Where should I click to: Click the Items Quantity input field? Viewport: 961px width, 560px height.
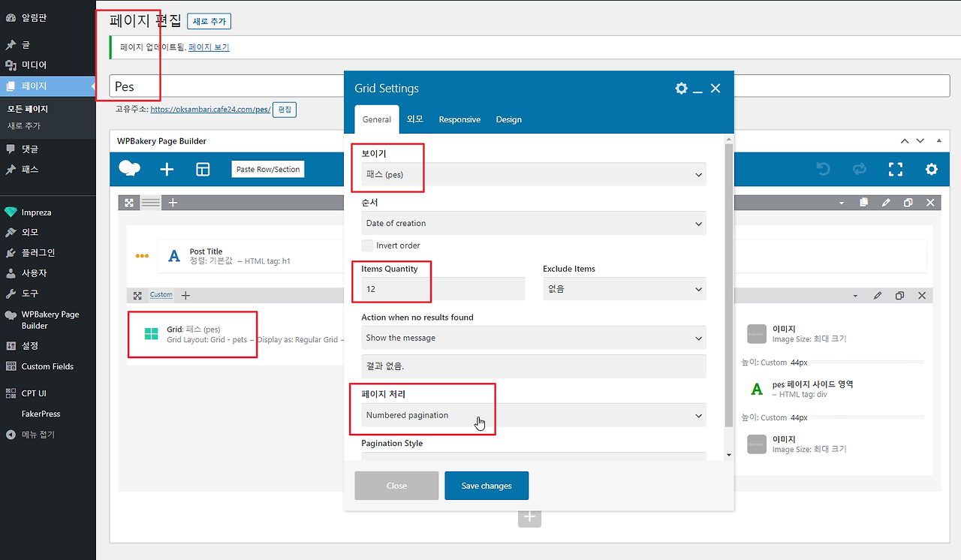tap(443, 288)
